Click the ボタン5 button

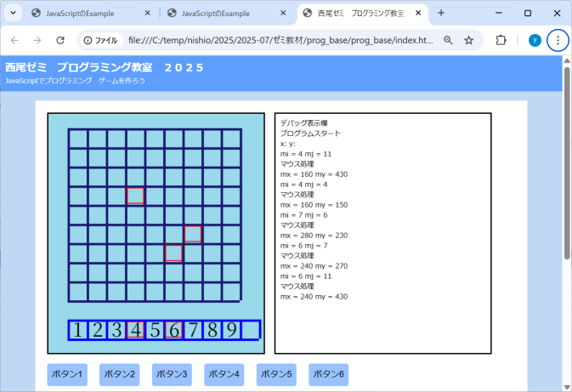pyautogui.click(x=276, y=374)
